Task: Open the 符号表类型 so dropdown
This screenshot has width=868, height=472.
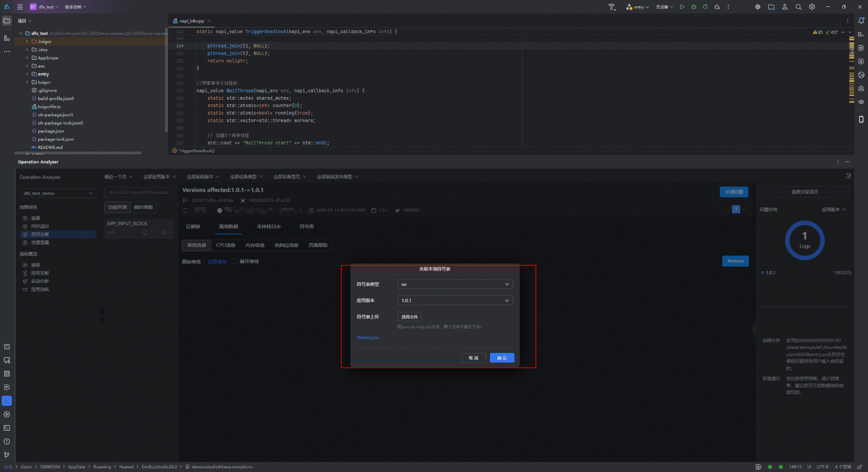Action: click(x=455, y=284)
